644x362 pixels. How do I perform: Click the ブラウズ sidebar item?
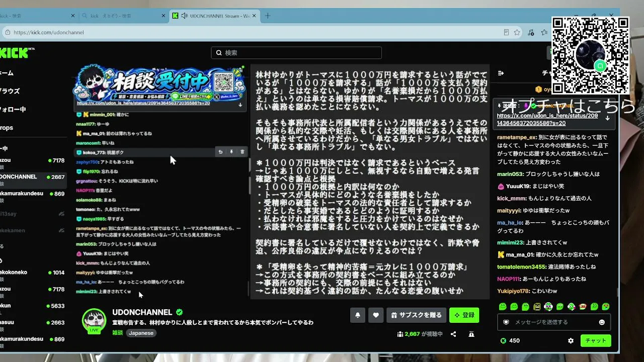10,91
